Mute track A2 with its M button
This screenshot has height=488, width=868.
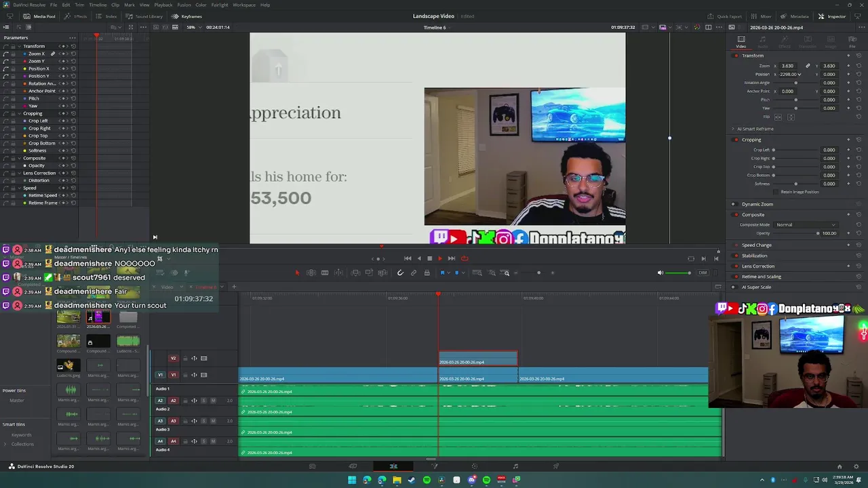tap(213, 401)
